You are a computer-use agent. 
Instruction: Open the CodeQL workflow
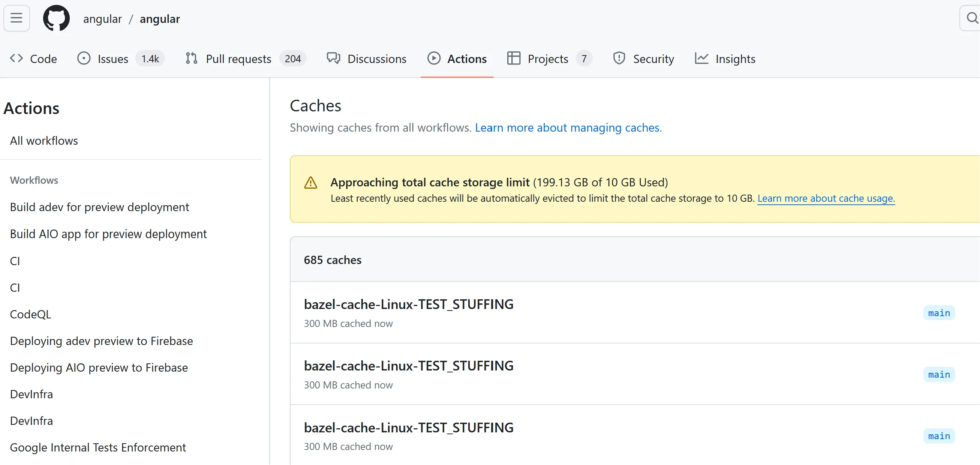[30, 314]
